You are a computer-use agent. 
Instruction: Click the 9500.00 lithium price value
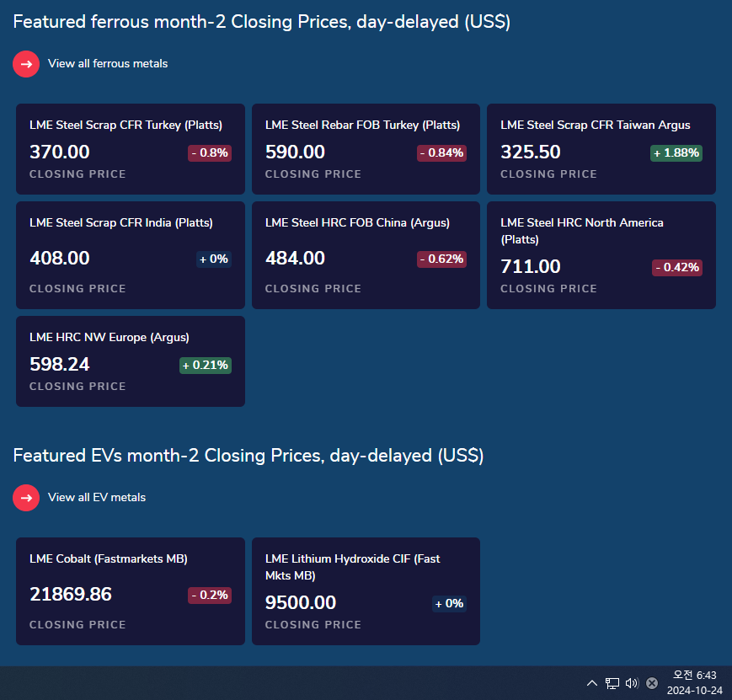300,602
